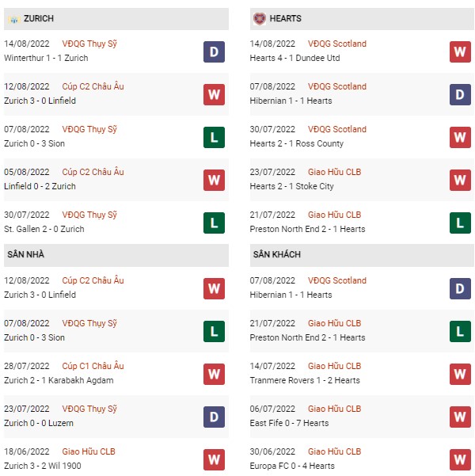Click the Tranmere Rovers 1 - 2 Hearts match

point(305,380)
